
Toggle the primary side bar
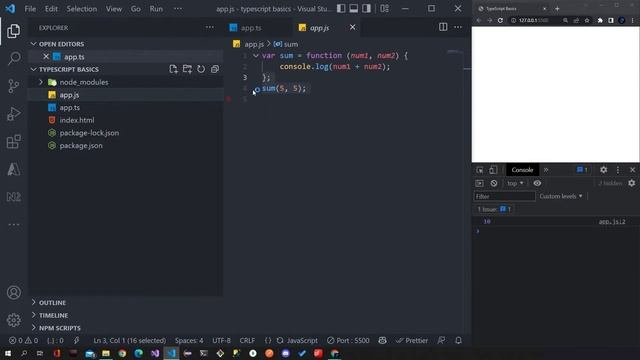coord(341,8)
